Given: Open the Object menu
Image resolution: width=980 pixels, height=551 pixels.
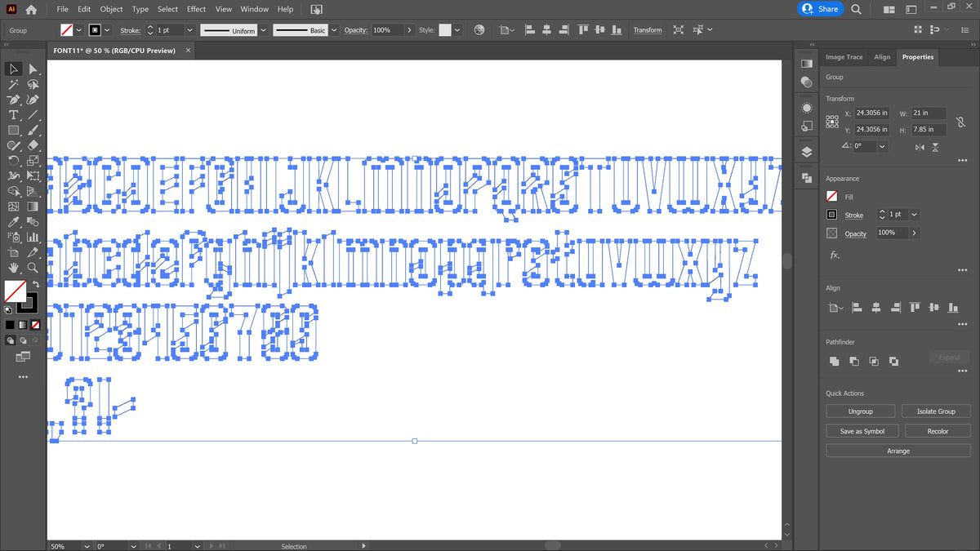Looking at the screenshot, I should tap(111, 9).
